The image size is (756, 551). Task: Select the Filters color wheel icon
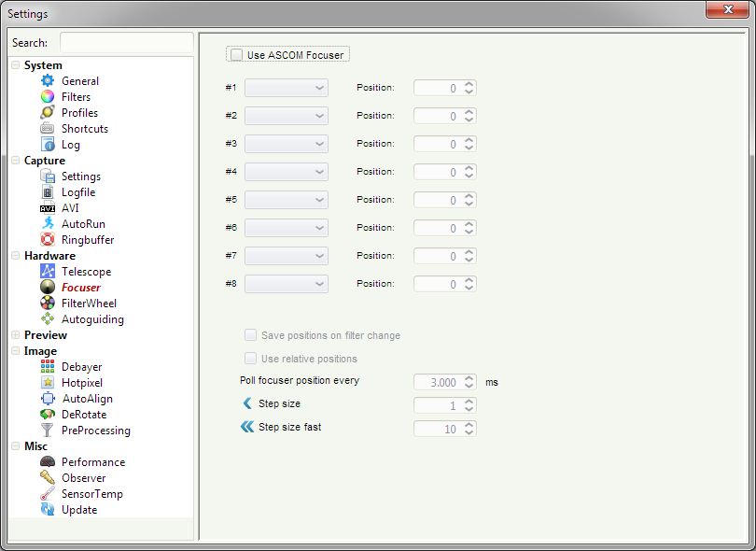tap(48, 96)
